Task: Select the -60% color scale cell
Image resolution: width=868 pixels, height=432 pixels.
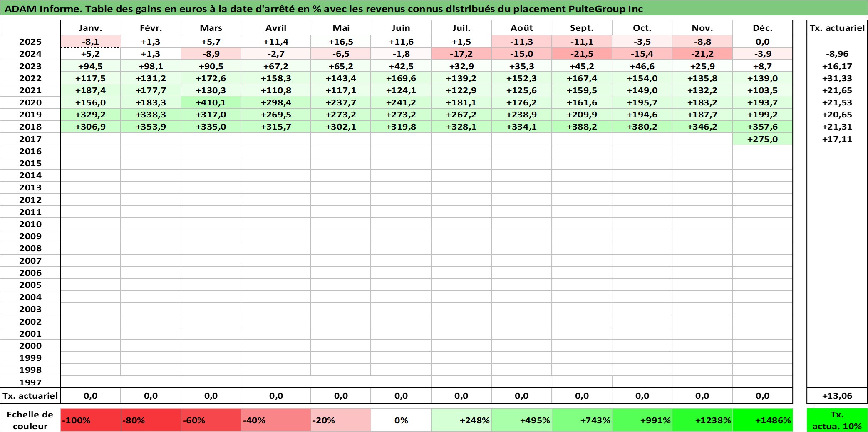Action: coord(211,420)
